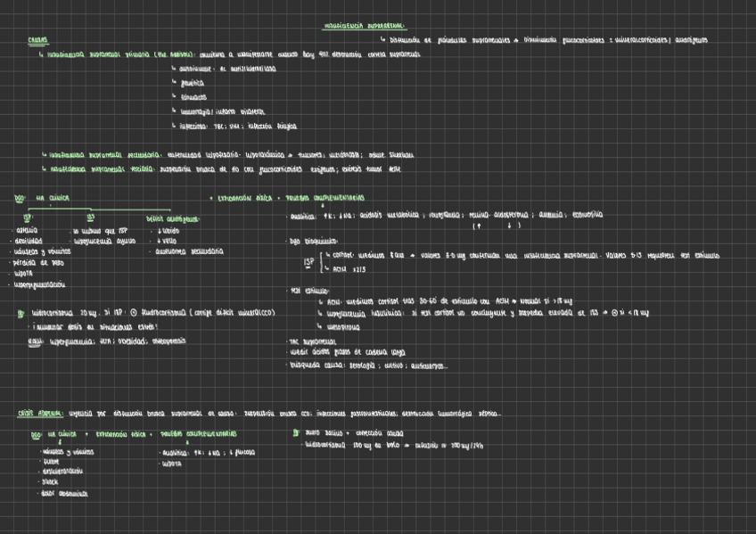The width and height of the screenshot is (756, 534).
Task: Select the green "CAUSAS" heading
Action: tap(37, 40)
